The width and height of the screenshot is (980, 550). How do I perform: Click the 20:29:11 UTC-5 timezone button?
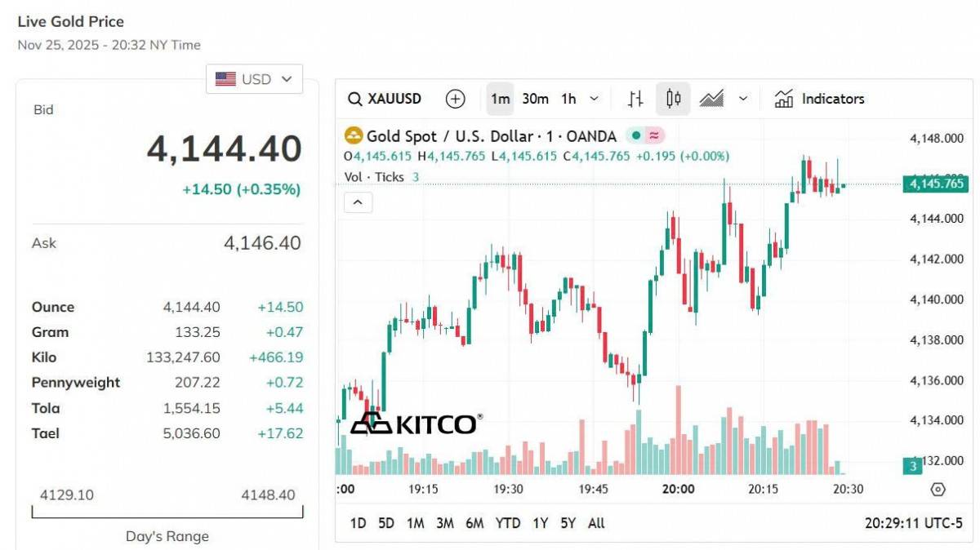click(914, 523)
